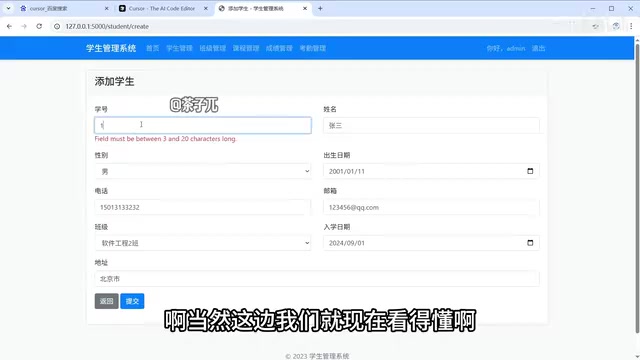Click the 入学日期 label
The height and width of the screenshot is (360, 640).
[337, 227]
